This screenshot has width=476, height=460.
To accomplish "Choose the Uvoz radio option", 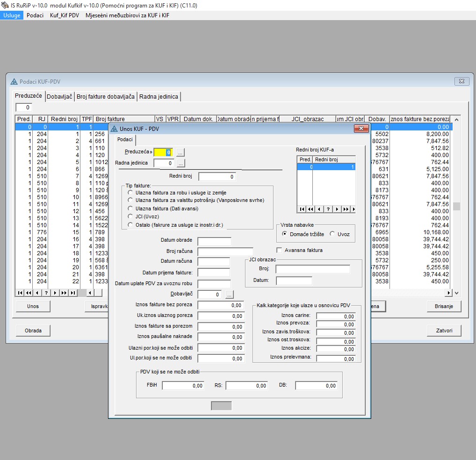I will point(332,234).
